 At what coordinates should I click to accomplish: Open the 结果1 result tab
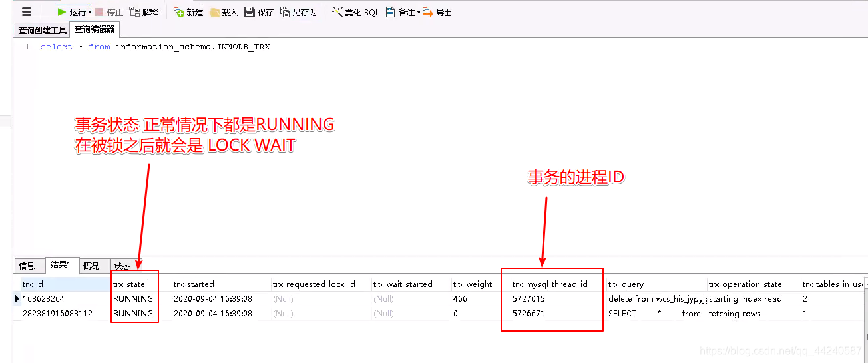tap(61, 265)
